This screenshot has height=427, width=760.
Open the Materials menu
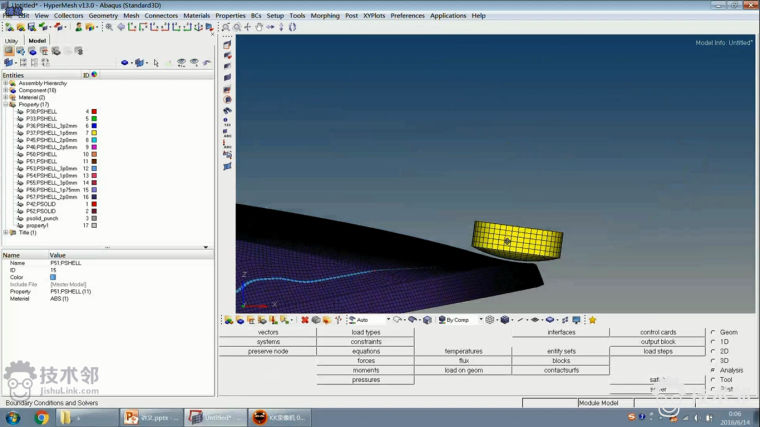(196, 16)
